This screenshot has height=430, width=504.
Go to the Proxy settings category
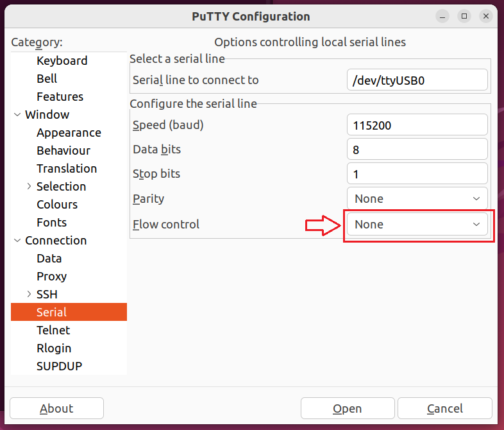point(51,277)
